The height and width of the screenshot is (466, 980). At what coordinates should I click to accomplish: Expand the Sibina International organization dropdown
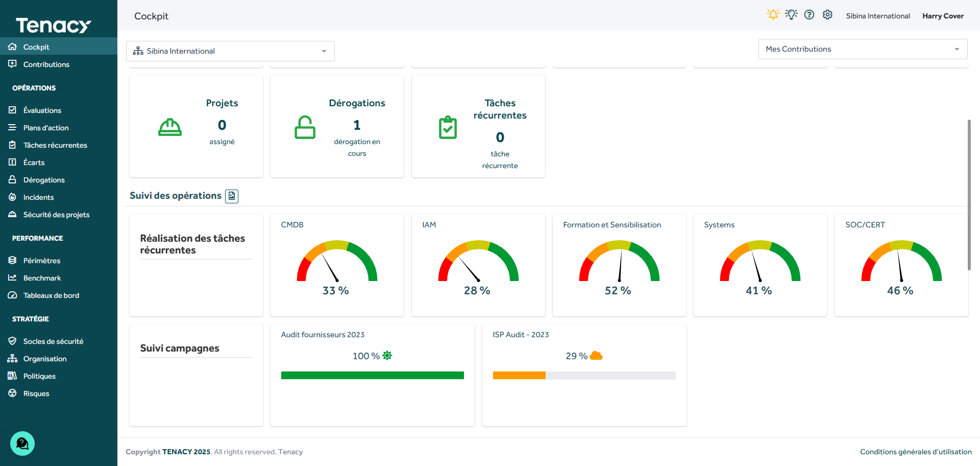point(230,51)
